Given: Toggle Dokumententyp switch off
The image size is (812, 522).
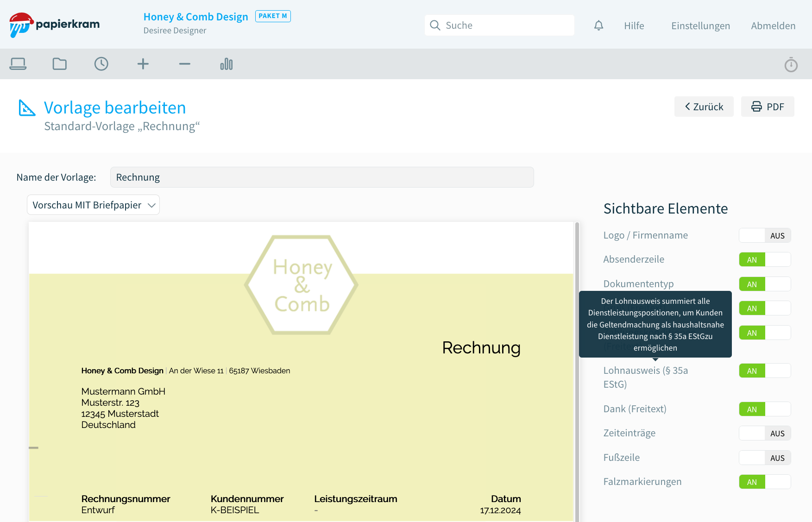Looking at the screenshot, I should pyautogui.click(x=765, y=284).
